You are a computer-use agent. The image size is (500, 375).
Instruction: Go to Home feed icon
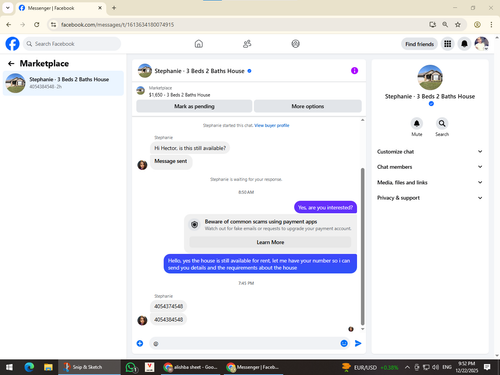click(x=199, y=44)
